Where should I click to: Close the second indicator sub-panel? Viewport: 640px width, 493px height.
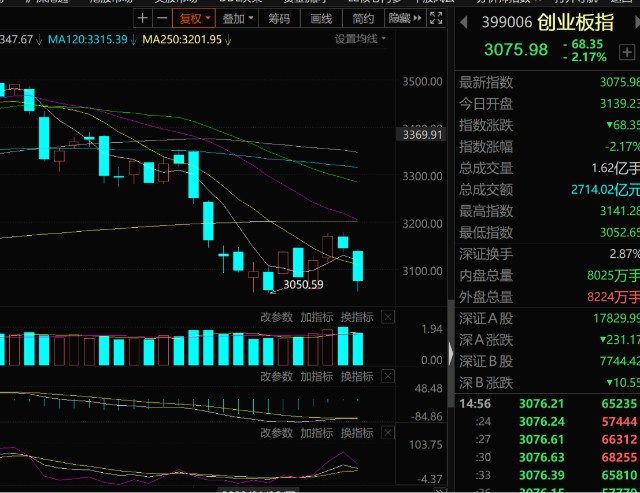tap(388, 377)
